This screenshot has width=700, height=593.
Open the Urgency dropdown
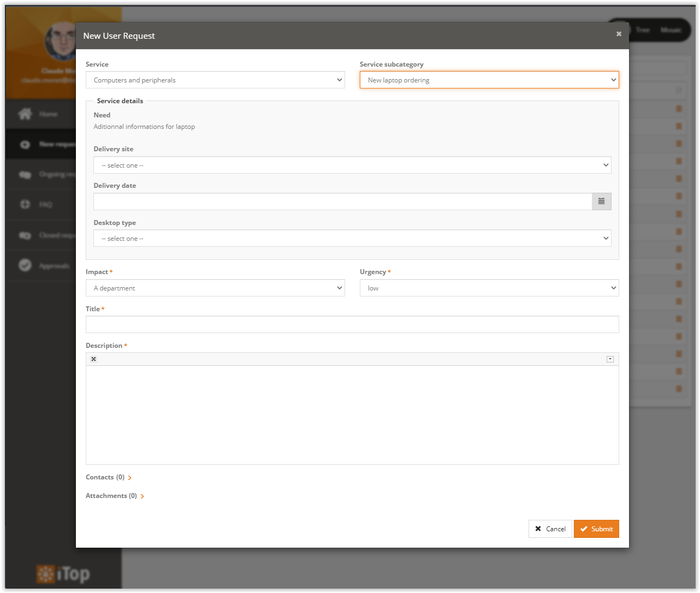pos(489,288)
